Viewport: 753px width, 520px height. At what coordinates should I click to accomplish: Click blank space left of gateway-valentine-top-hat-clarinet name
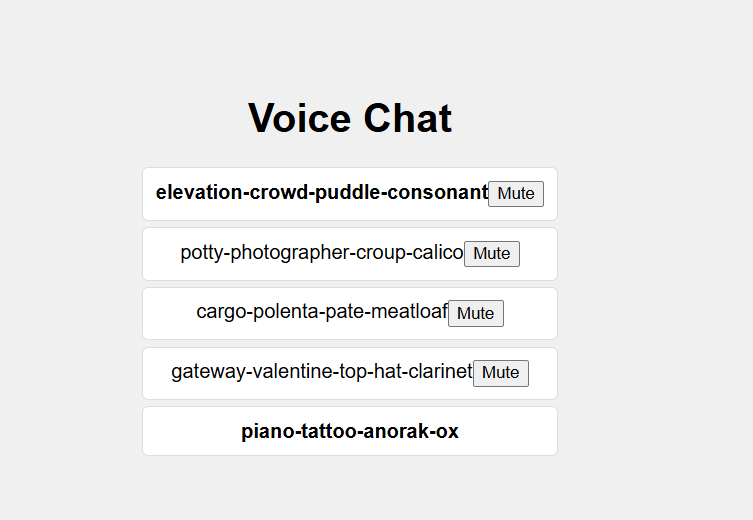pos(157,373)
